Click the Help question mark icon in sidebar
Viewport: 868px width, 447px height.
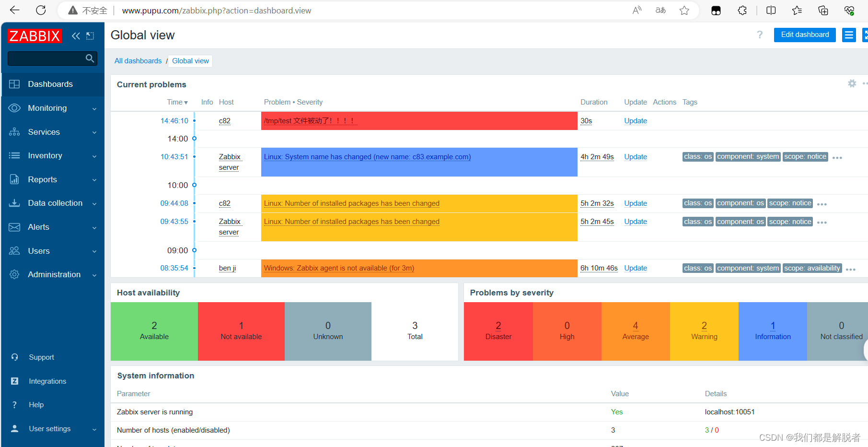pos(15,405)
